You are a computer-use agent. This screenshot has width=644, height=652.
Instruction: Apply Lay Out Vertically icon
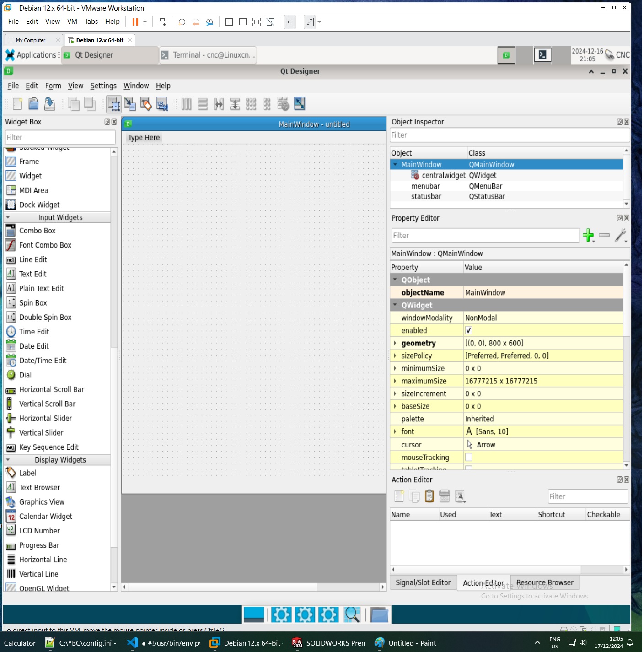coord(203,104)
